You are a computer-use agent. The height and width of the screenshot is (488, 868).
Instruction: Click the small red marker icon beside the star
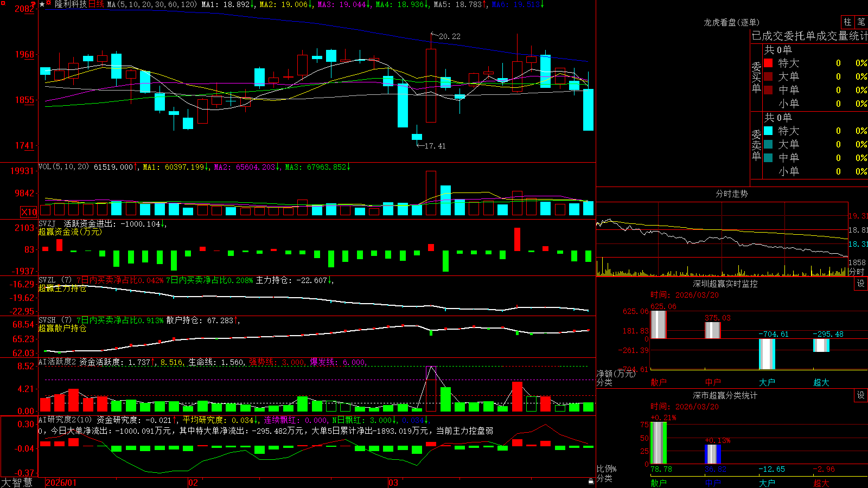pyautogui.click(x=49, y=3)
